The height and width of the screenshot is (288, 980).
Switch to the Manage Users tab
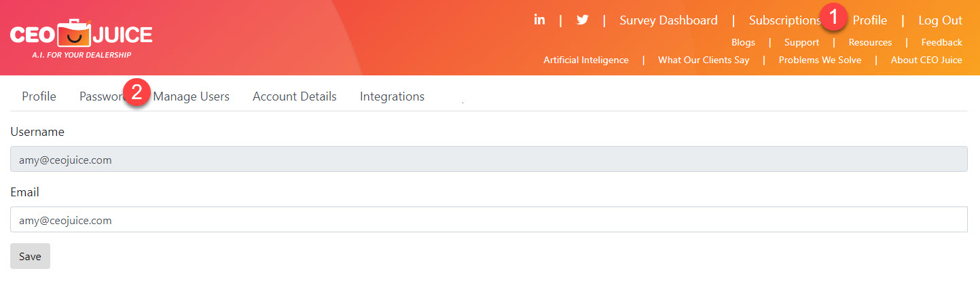192,96
